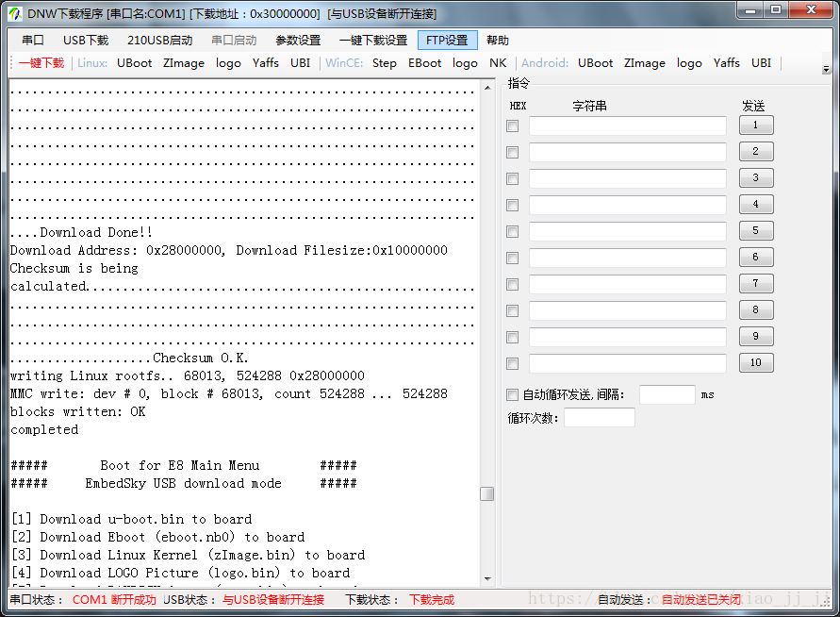
Task: Click the 间隔 interval ms input field
Action: [x=667, y=394]
